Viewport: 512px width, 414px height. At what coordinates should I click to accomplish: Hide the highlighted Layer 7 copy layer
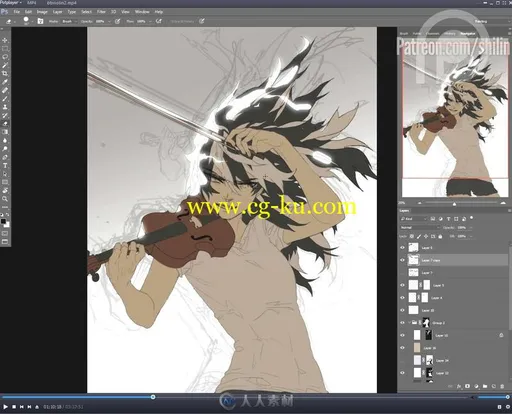click(402, 260)
